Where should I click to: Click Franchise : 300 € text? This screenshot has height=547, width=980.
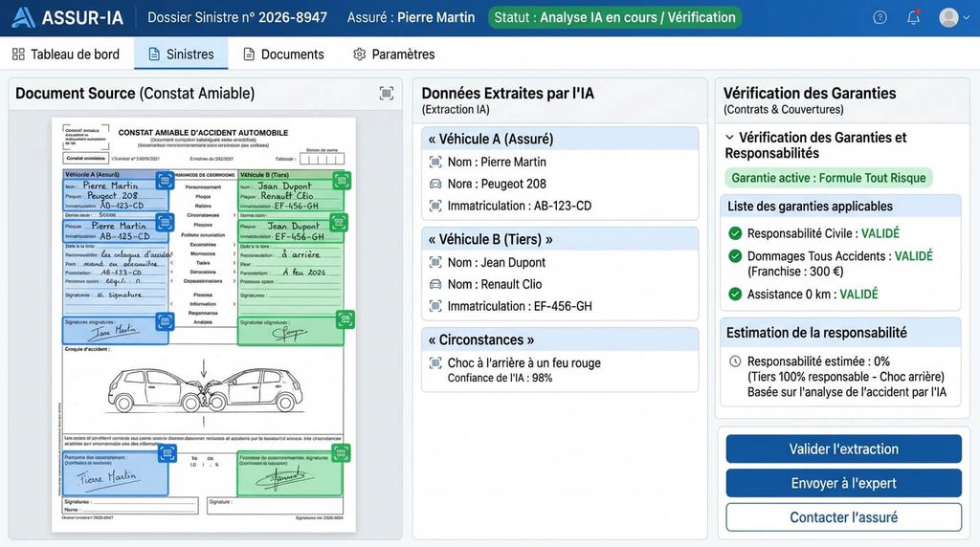click(x=795, y=272)
